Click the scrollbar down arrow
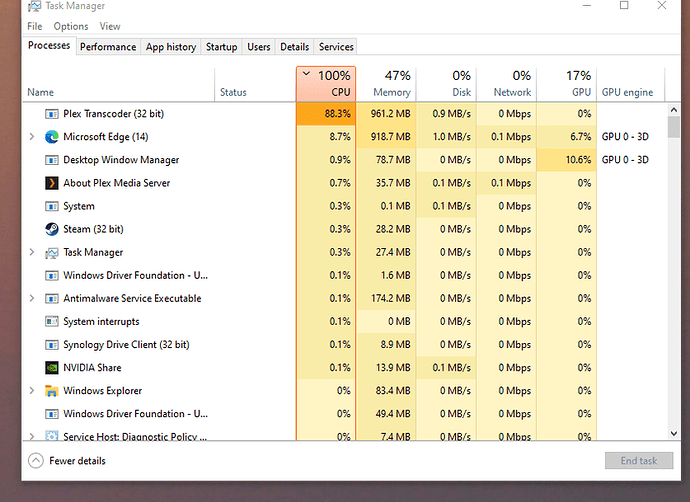 coord(674,434)
